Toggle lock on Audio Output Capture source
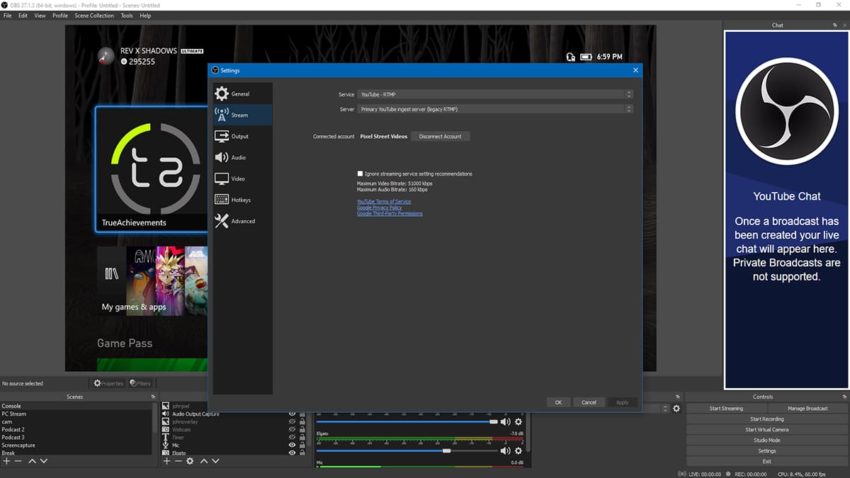Viewport: 850px width, 478px height. [302, 414]
